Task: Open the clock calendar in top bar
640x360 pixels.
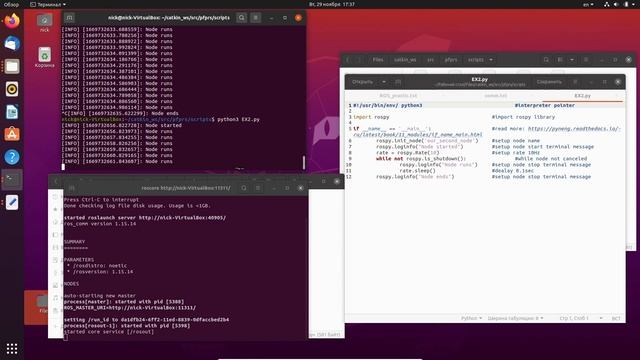Action: [x=332, y=4]
